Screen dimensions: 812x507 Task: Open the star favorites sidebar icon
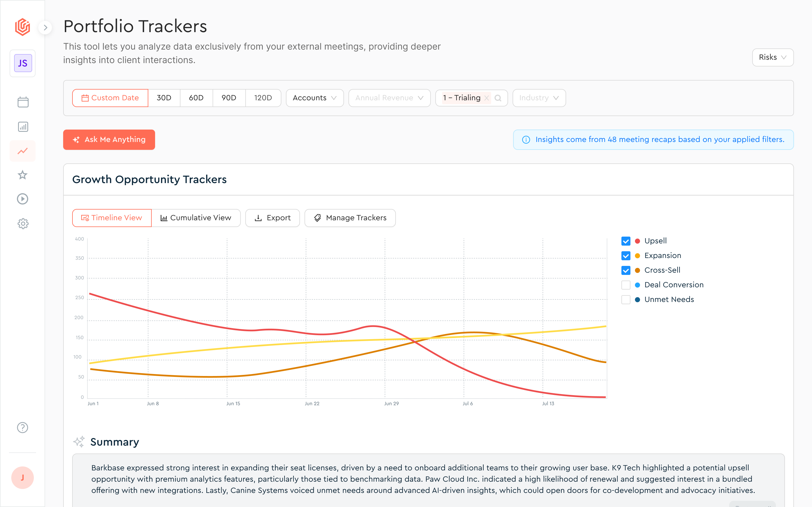tap(23, 175)
